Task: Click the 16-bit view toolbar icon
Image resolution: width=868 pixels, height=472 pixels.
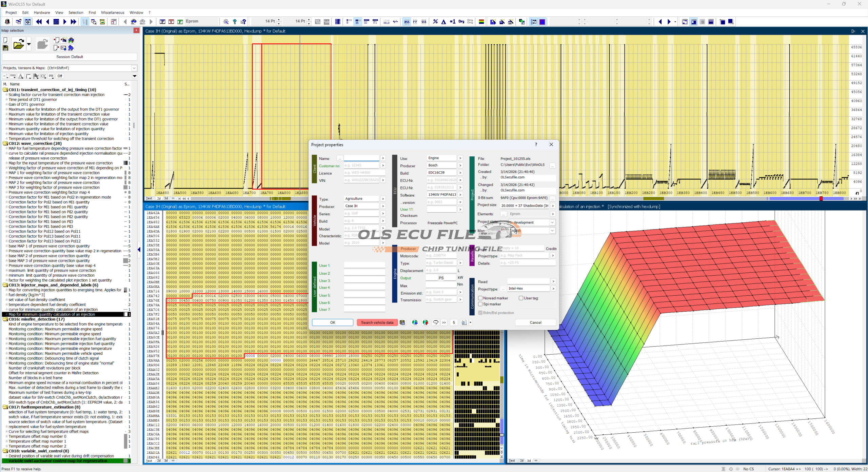Action: pyautogui.click(x=357, y=22)
